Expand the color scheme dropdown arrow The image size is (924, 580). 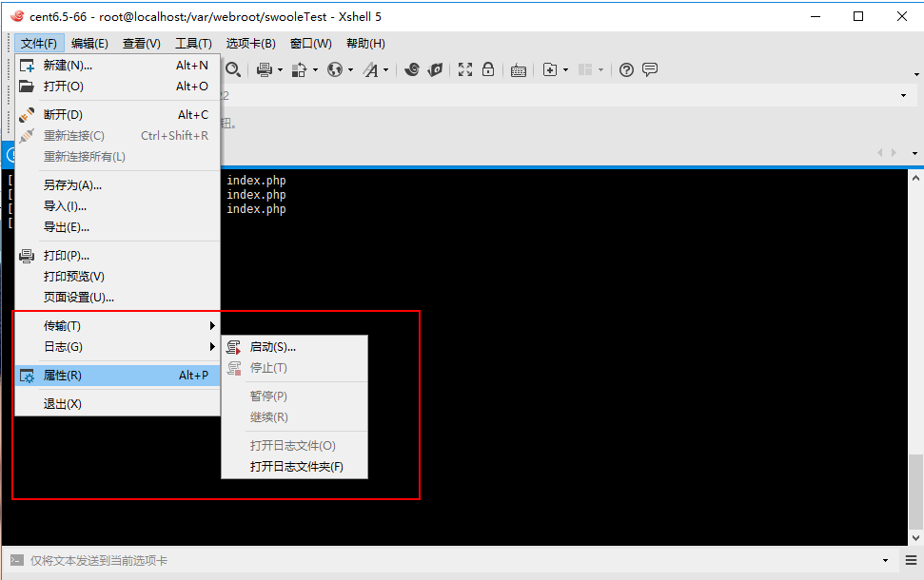[x=315, y=70]
